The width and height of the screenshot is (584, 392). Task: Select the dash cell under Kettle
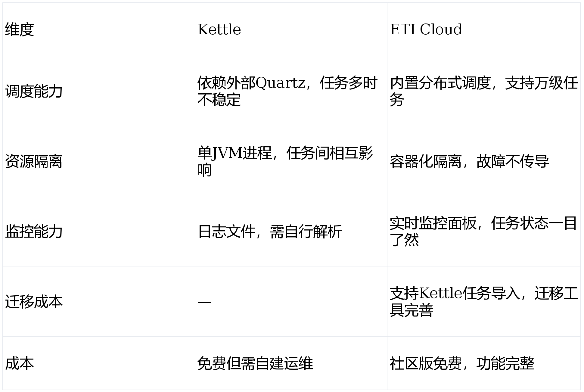point(291,301)
